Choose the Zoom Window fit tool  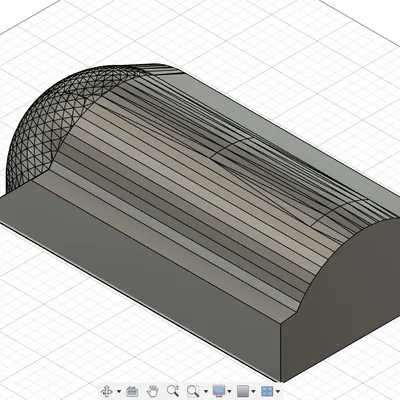(193, 391)
